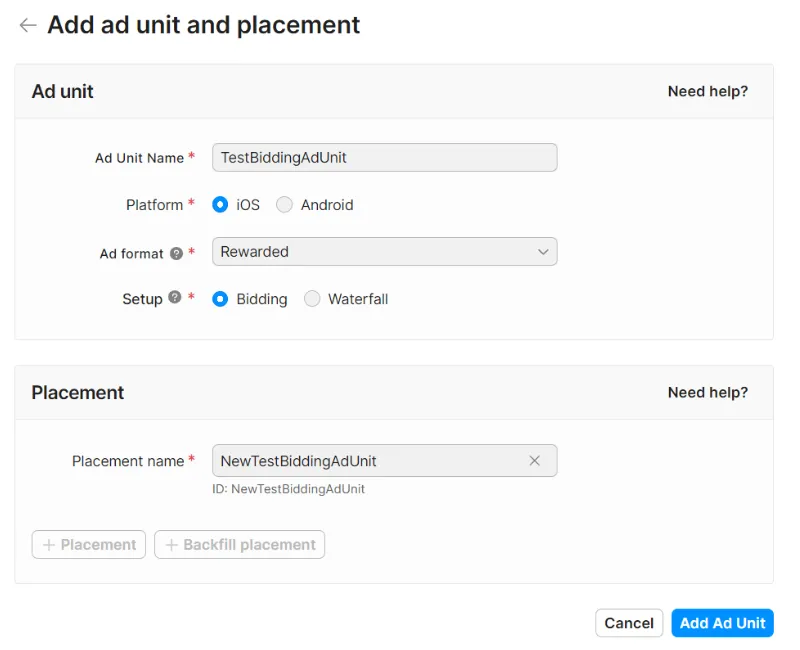Screen dimensions: 800x650
Task: Enable the Bidding setup option
Action: point(220,299)
